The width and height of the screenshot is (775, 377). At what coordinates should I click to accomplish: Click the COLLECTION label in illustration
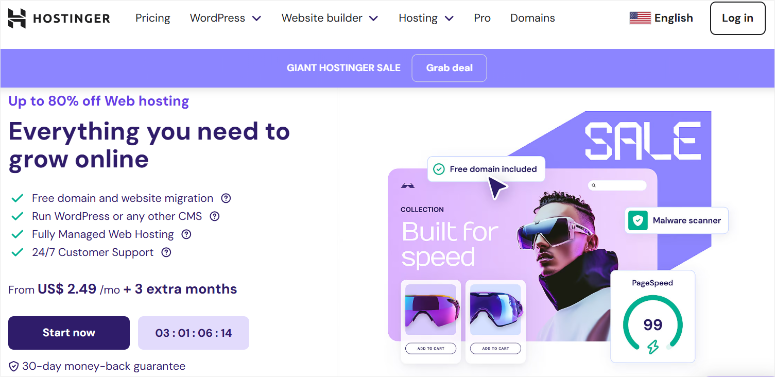coord(422,209)
